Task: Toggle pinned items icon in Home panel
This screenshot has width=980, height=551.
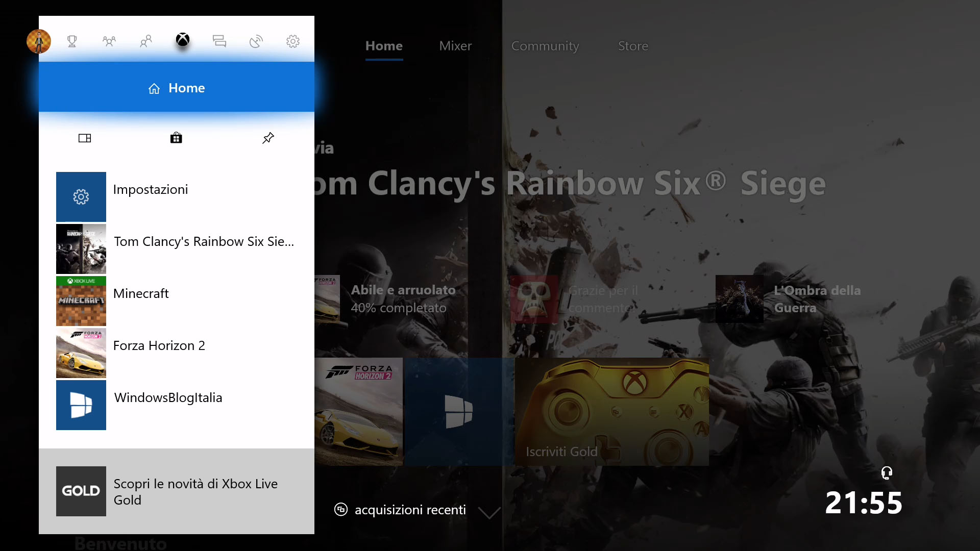Action: coord(268,138)
